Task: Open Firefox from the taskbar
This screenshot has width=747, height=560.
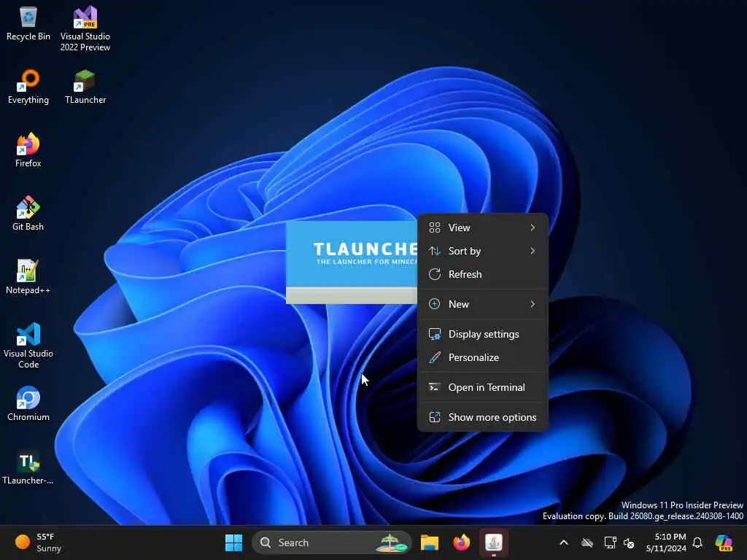Action: [x=461, y=542]
